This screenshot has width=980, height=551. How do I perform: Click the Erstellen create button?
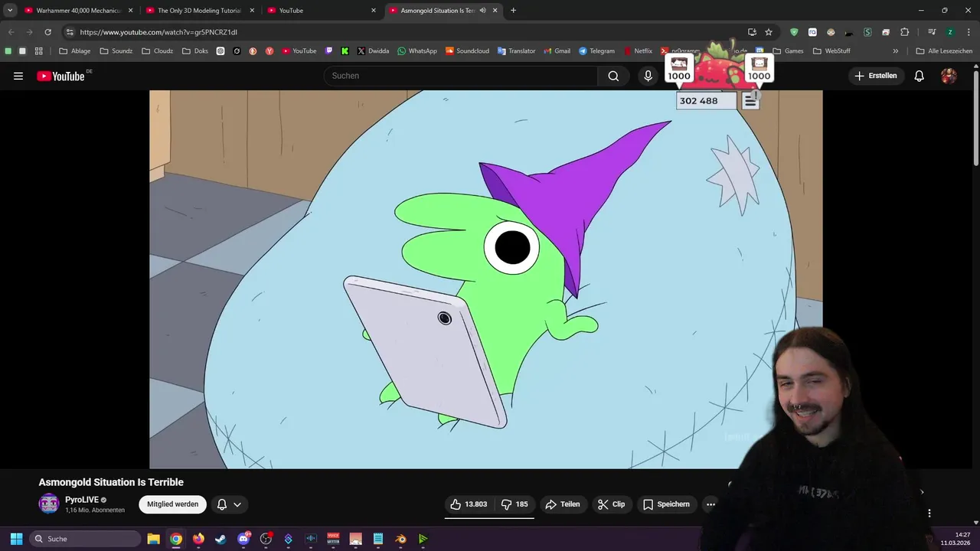(876, 76)
